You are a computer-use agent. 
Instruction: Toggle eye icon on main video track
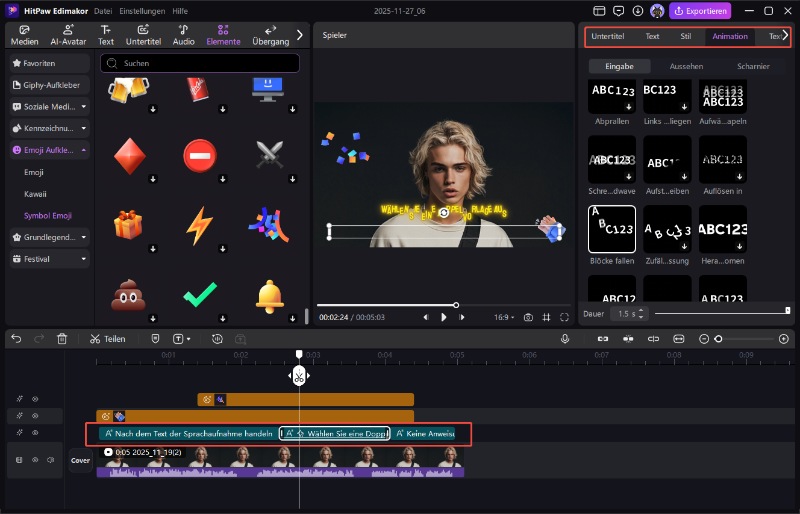coord(35,460)
